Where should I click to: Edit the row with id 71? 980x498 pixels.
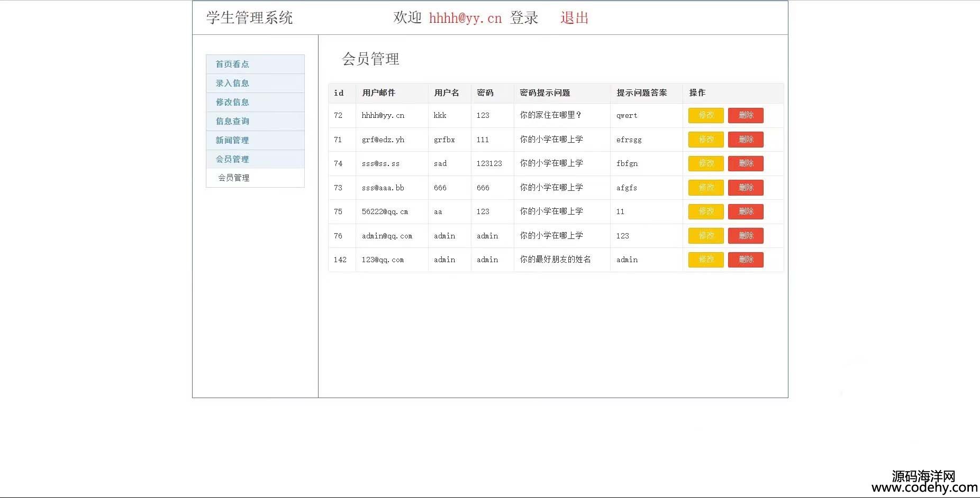point(705,140)
